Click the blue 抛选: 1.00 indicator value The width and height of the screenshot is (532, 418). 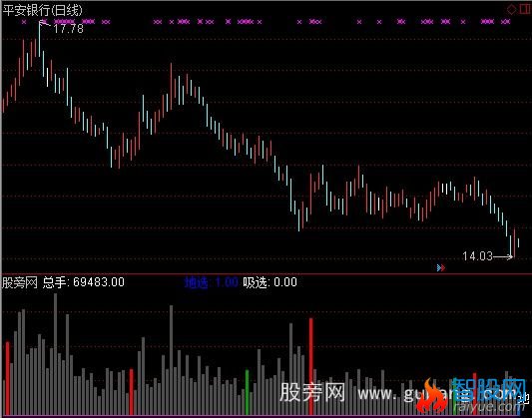point(211,282)
